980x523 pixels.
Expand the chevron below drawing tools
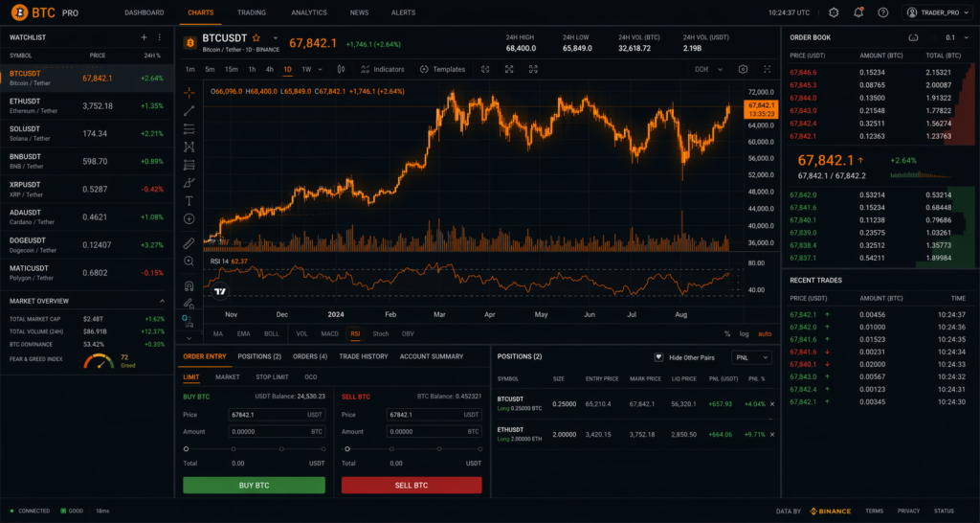pyautogui.click(x=189, y=338)
